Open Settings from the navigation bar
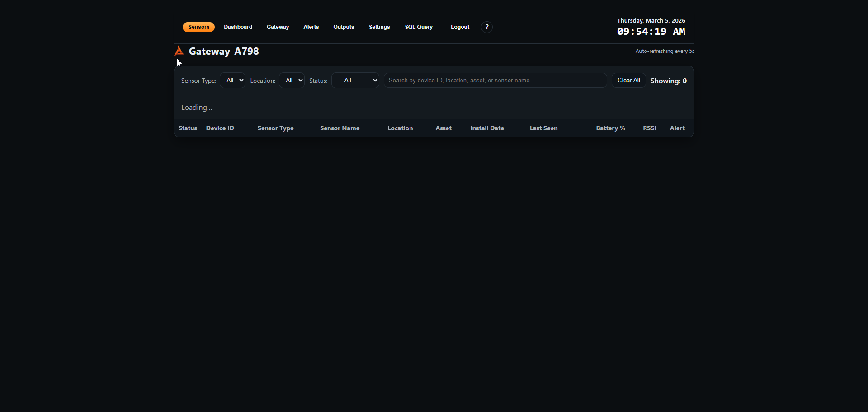The height and width of the screenshot is (412, 868). (x=379, y=27)
